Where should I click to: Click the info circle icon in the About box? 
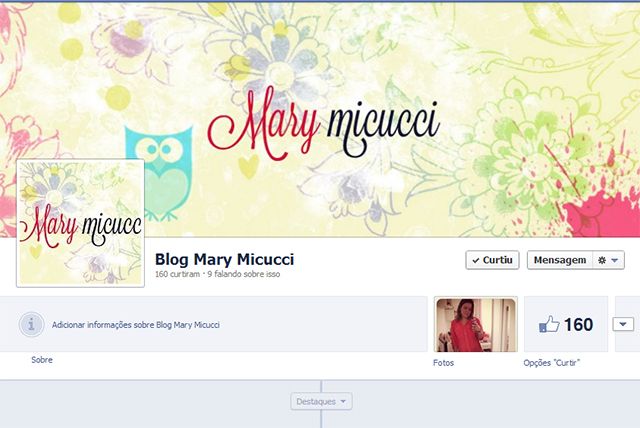[31, 324]
